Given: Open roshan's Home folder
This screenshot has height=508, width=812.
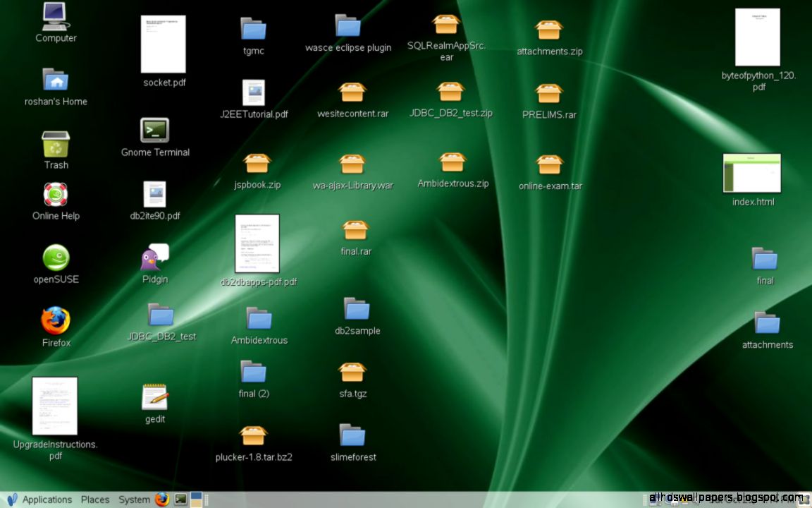Looking at the screenshot, I should (56, 79).
